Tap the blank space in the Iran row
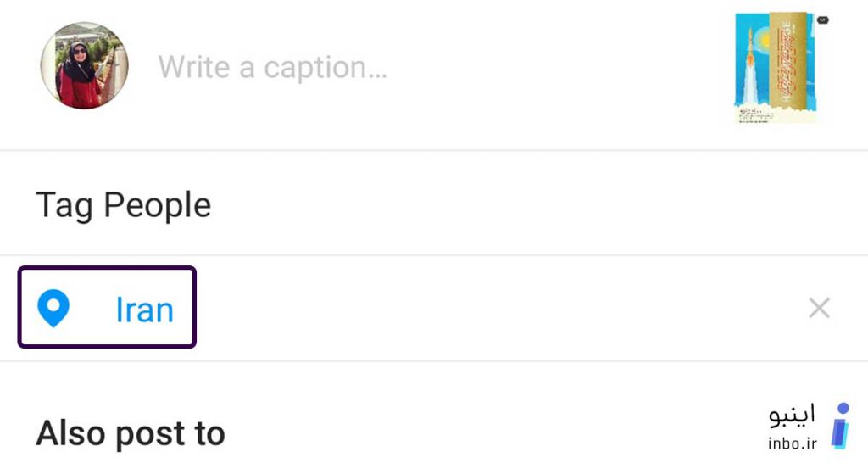868x463 pixels. [498, 308]
